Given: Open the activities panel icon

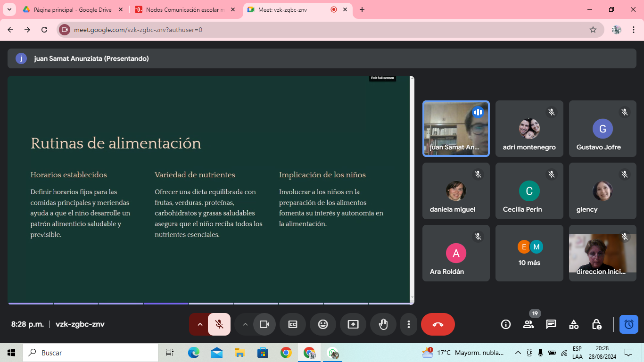Looking at the screenshot, I should 574,324.
